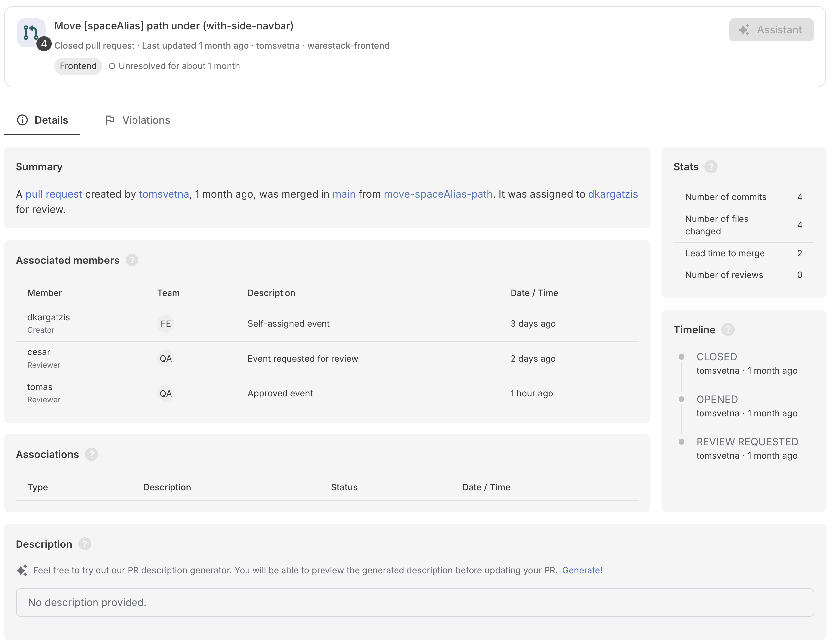Click the help icon beside Associations
The width and height of the screenshot is (834, 644).
coord(91,455)
